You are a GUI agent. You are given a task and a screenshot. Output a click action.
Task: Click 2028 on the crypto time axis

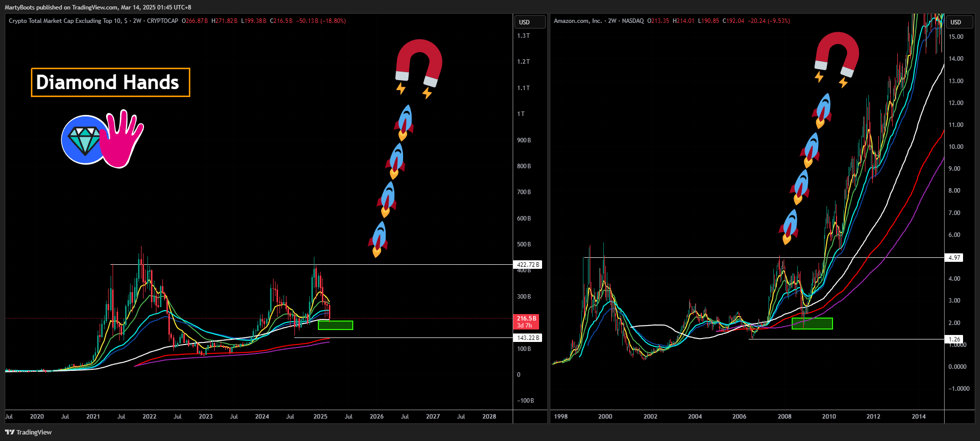click(x=489, y=417)
